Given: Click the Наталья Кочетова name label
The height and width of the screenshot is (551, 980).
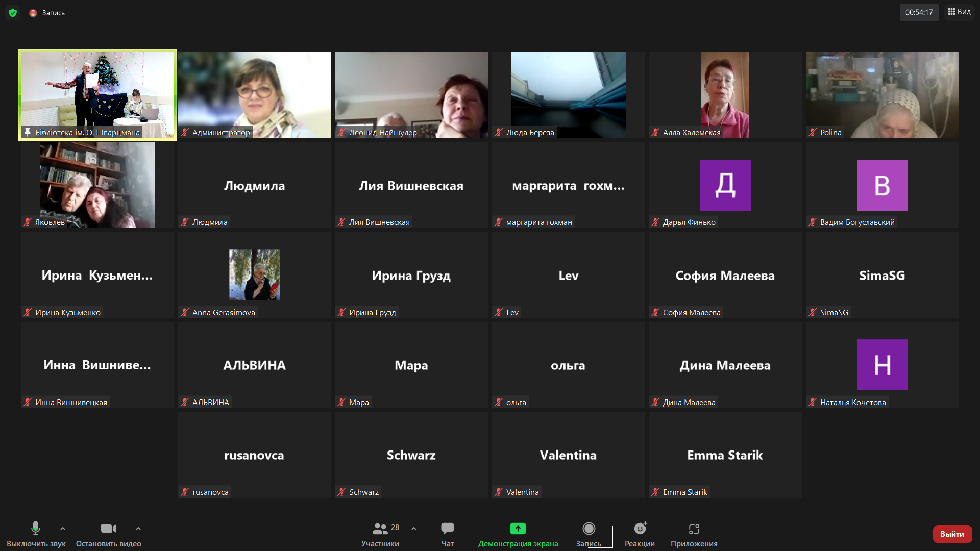Looking at the screenshot, I should point(853,402).
